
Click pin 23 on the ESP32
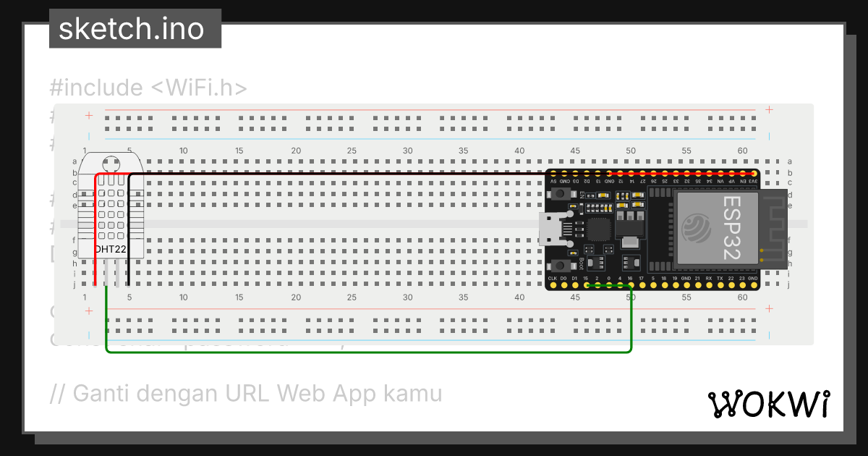(742, 286)
